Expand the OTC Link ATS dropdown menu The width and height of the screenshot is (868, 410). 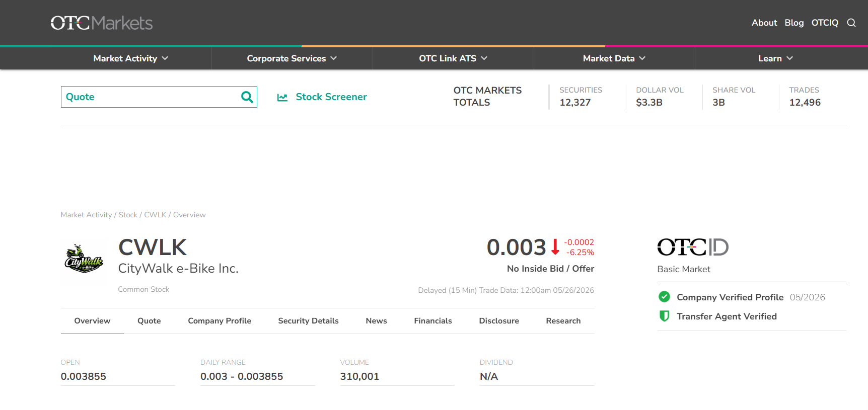(x=453, y=58)
